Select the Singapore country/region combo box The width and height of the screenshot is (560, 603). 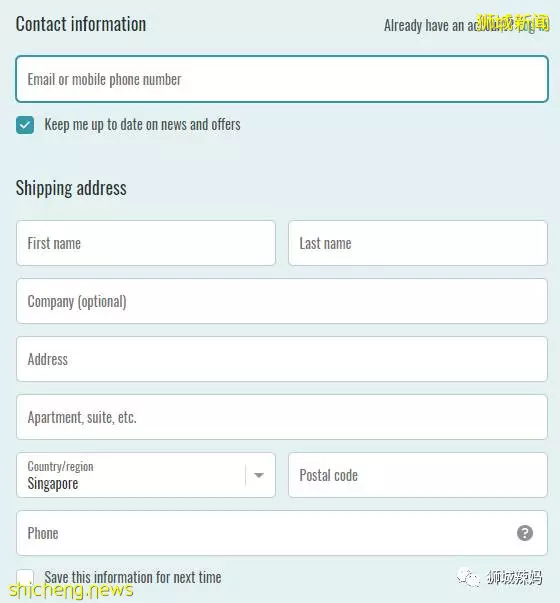[146, 475]
